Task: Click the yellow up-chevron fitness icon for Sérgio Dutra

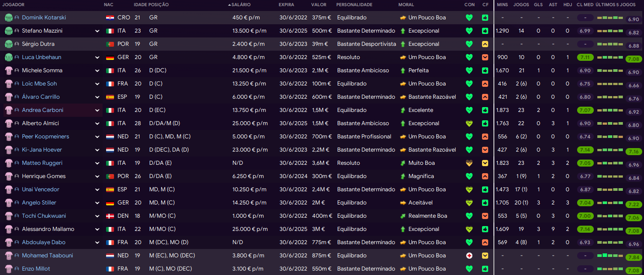Action: [485, 44]
